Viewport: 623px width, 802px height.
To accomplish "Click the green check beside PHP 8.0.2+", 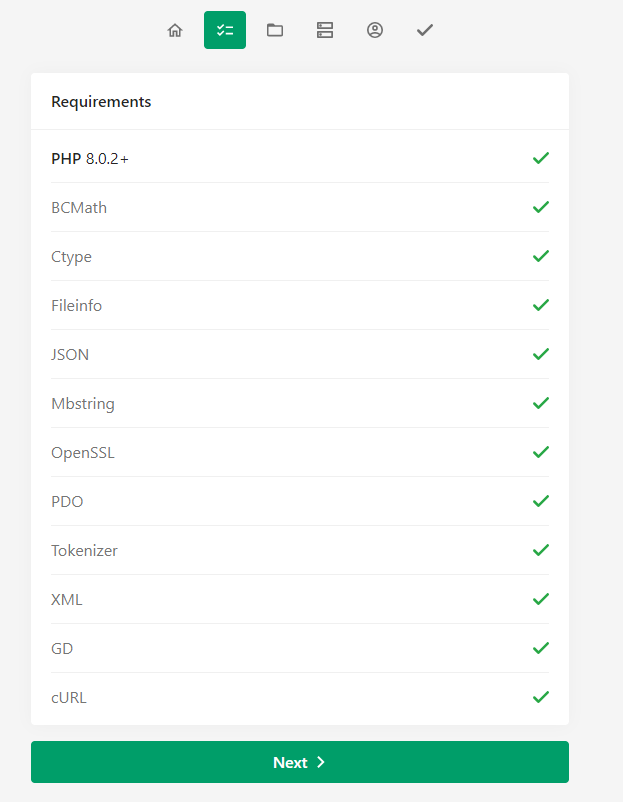I will click(541, 159).
